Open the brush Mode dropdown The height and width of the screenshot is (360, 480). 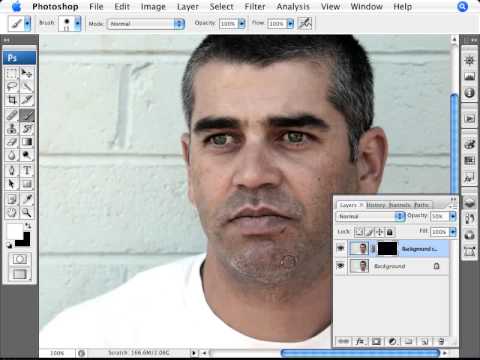tap(146, 24)
